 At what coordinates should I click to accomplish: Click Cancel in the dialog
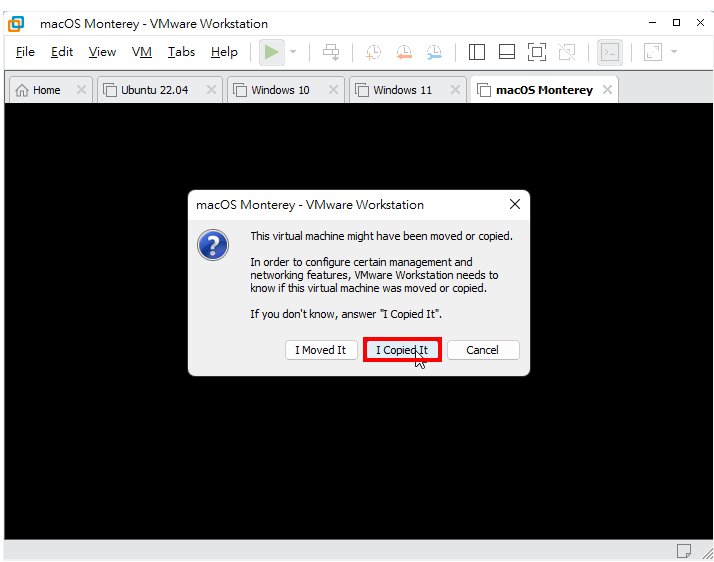(x=483, y=350)
